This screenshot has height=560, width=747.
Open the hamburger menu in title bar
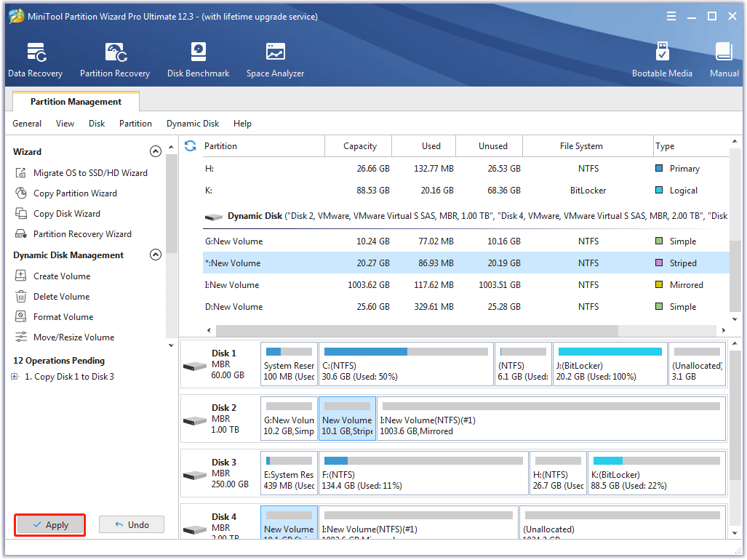click(671, 16)
